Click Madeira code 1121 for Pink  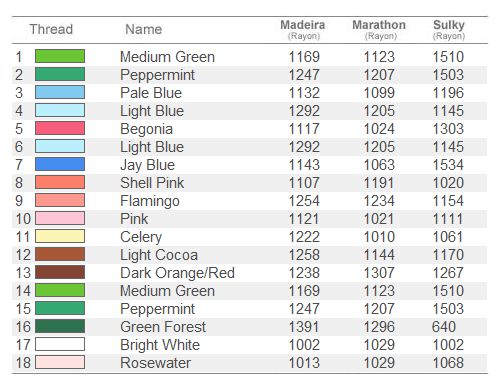pyautogui.click(x=304, y=219)
